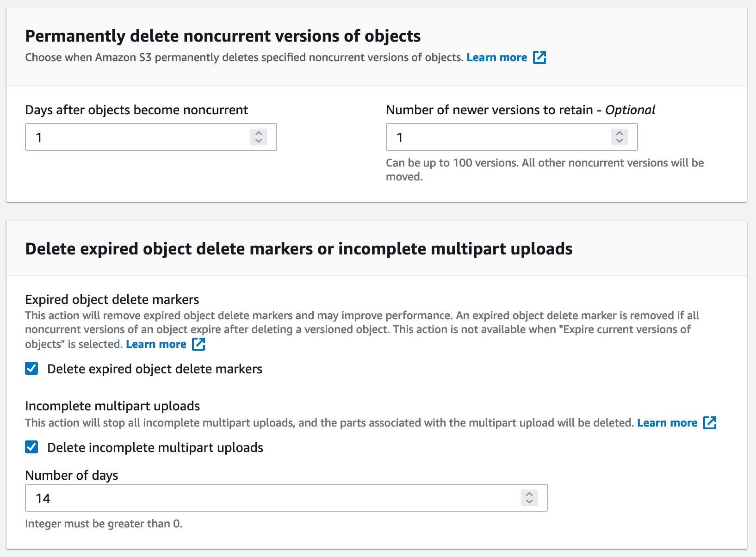756x557 pixels.
Task: Uncheck Delete expired object delete markers
Action: [31, 369]
